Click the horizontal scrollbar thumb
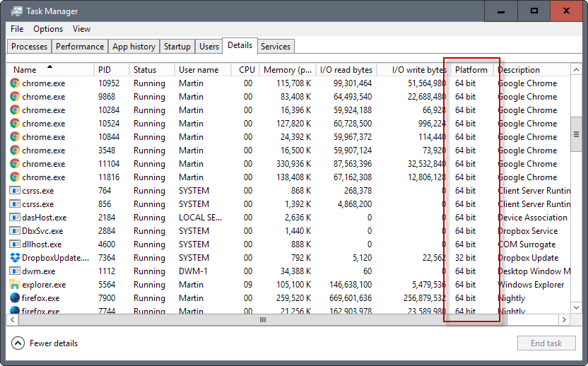The height and width of the screenshot is (366, 588). click(x=262, y=320)
